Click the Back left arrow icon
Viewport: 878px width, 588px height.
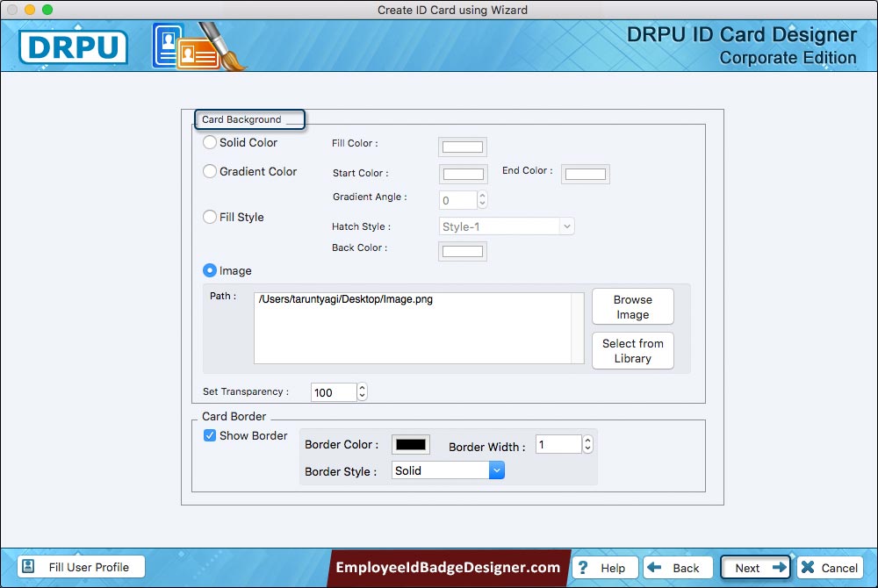(653, 567)
